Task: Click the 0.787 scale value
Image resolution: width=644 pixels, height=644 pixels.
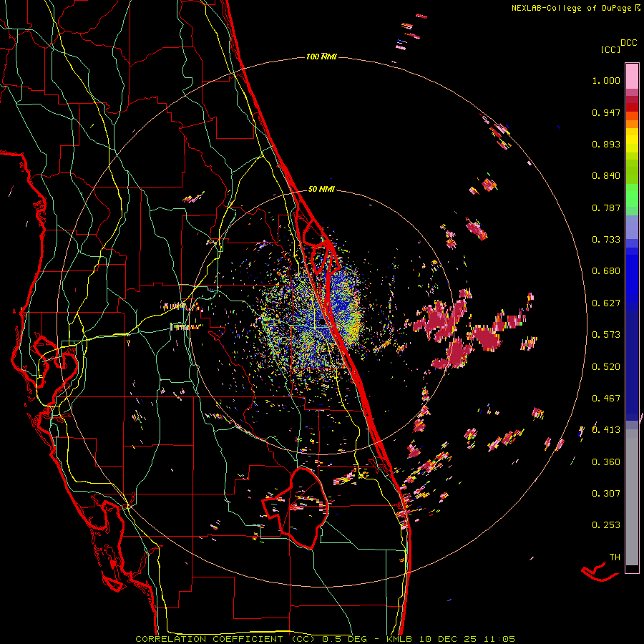Action: [606, 208]
